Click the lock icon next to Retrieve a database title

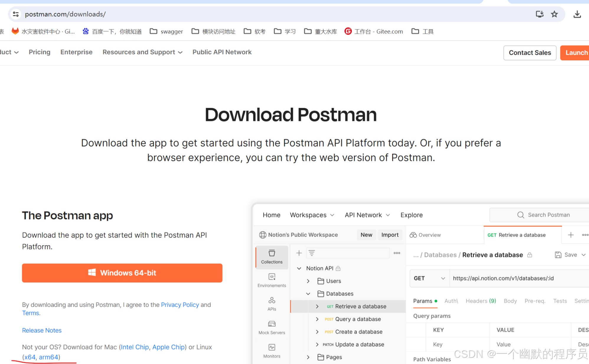click(x=530, y=255)
